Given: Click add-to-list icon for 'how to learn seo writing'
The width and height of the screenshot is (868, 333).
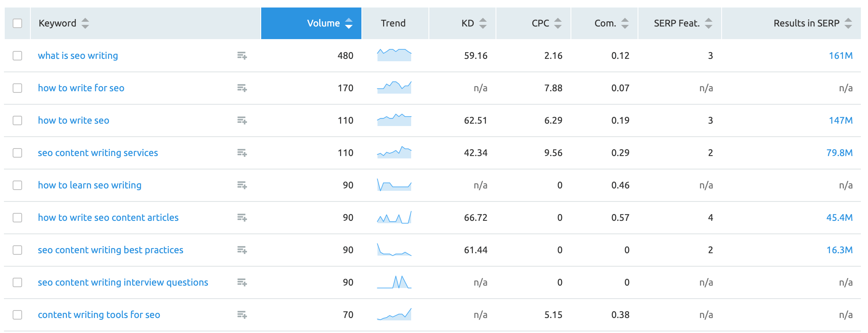Looking at the screenshot, I should (x=242, y=185).
